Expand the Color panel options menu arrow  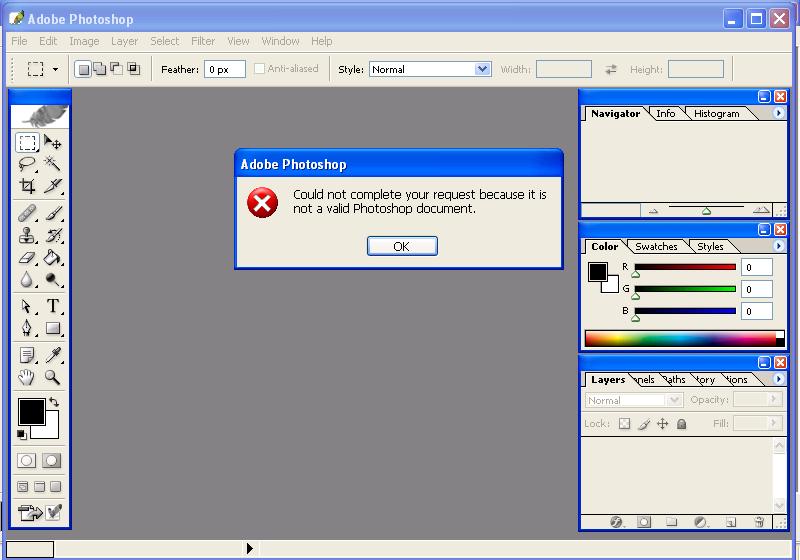click(778, 246)
